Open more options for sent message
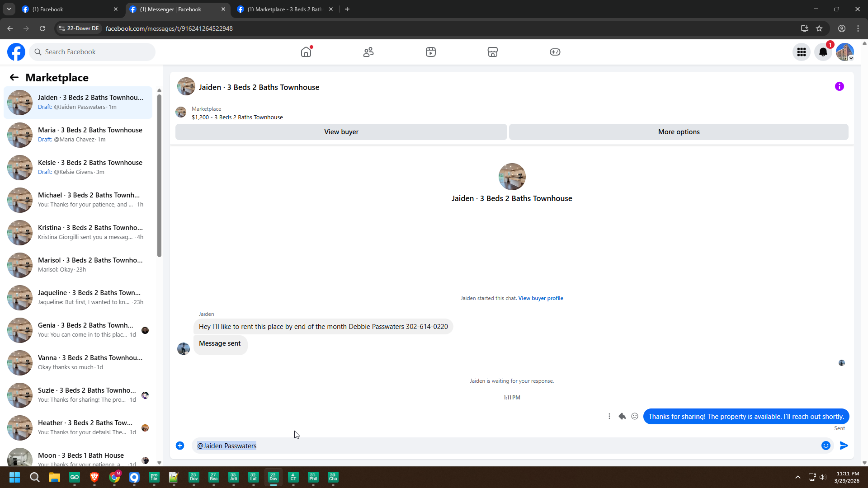 (609, 416)
